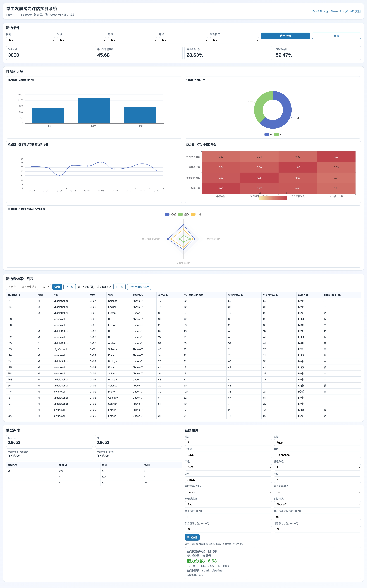Screen dimensions: 367x588
Task: Open the page size dropdown showing 20
Action: point(45,287)
